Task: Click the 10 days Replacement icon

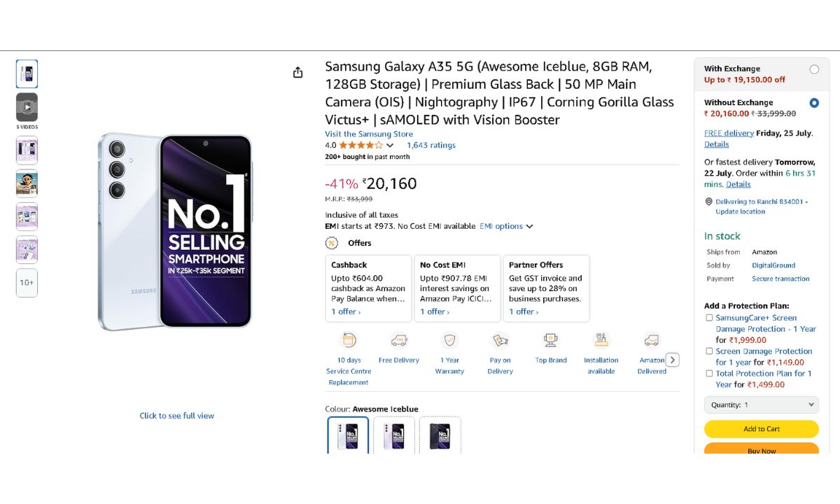Action: point(349,340)
